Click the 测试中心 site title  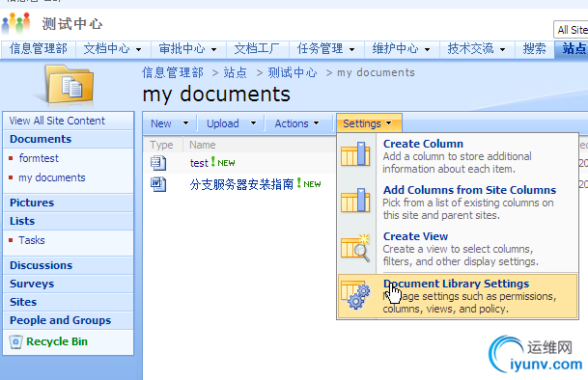click(x=72, y=24)
